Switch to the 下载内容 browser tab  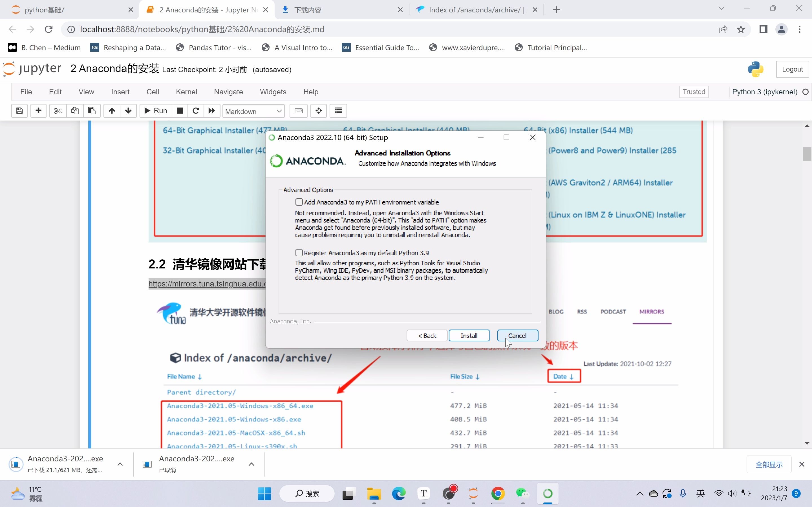(x=341, y=10)
